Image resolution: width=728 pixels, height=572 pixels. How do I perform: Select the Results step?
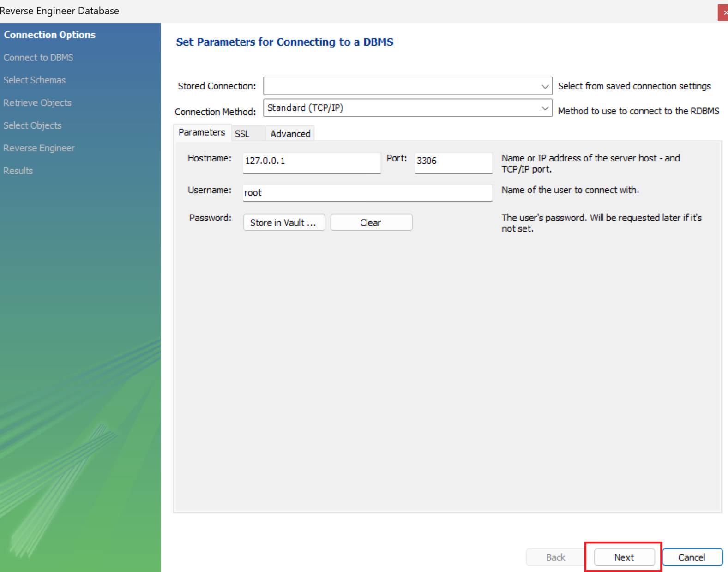[x=18, y=171]
